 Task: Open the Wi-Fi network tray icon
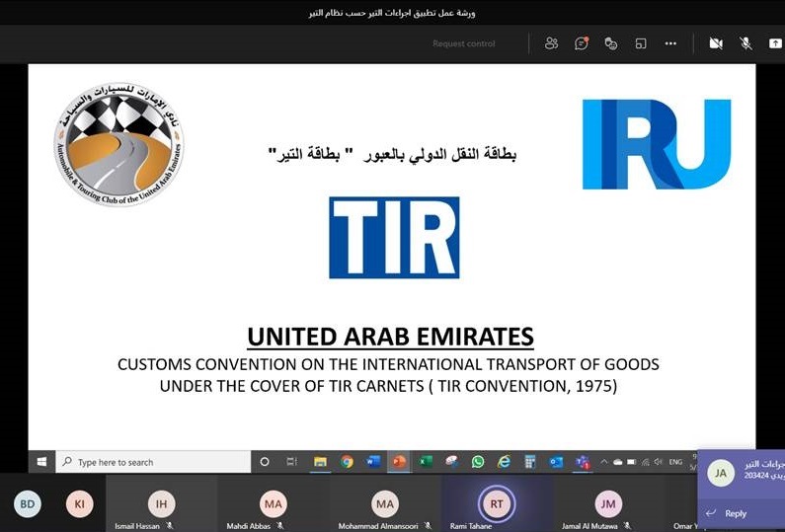click(646, 462)
